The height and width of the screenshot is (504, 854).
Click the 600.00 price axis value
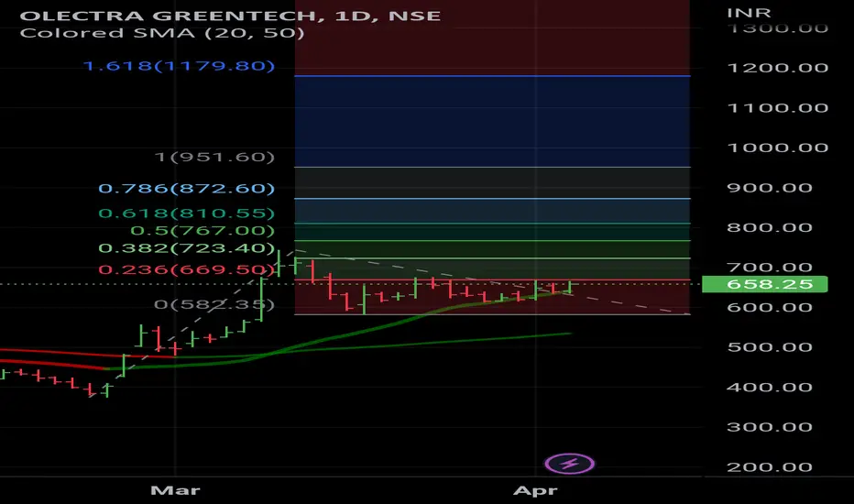click(x=770, y=307)
